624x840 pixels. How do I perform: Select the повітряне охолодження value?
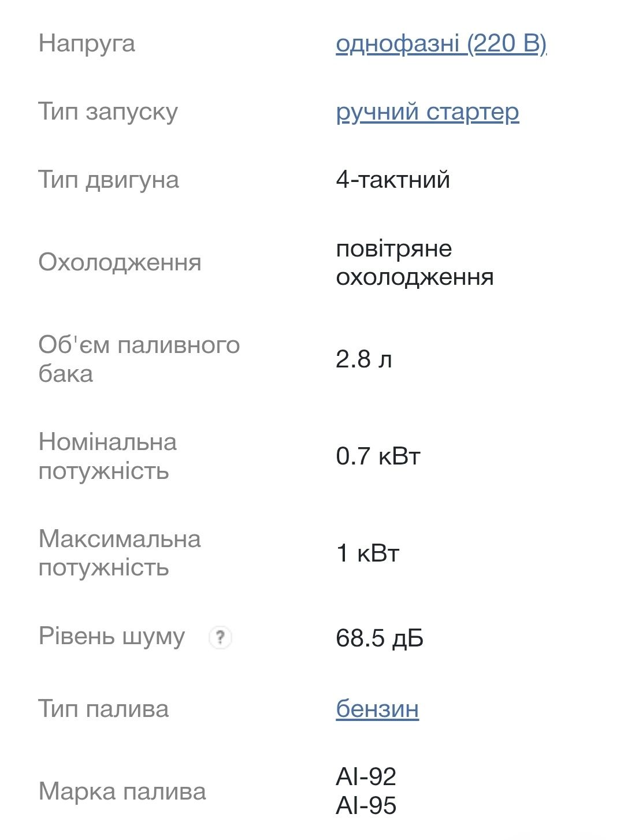pyautogui.click(x=414, y=263)
